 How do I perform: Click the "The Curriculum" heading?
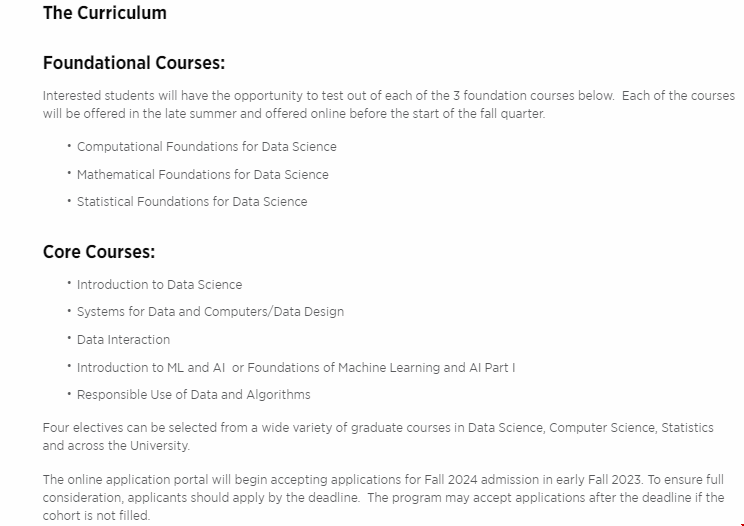tap(104, 13)
